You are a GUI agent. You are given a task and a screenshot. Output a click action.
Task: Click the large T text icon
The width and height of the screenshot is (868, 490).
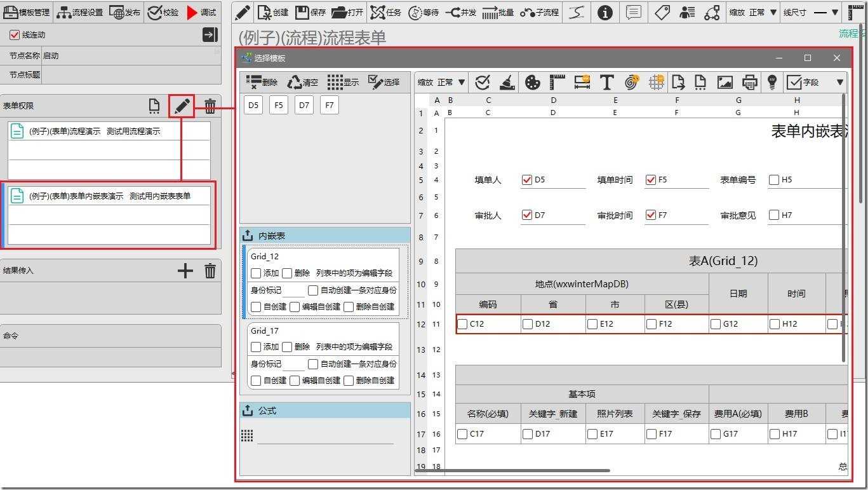point(606,82)
